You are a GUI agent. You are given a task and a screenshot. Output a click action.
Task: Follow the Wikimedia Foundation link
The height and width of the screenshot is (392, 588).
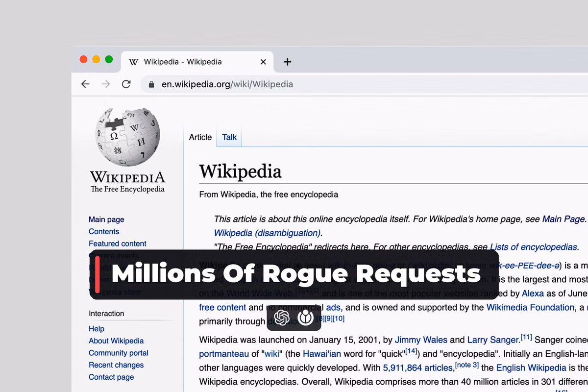click(x=530, y=307)
